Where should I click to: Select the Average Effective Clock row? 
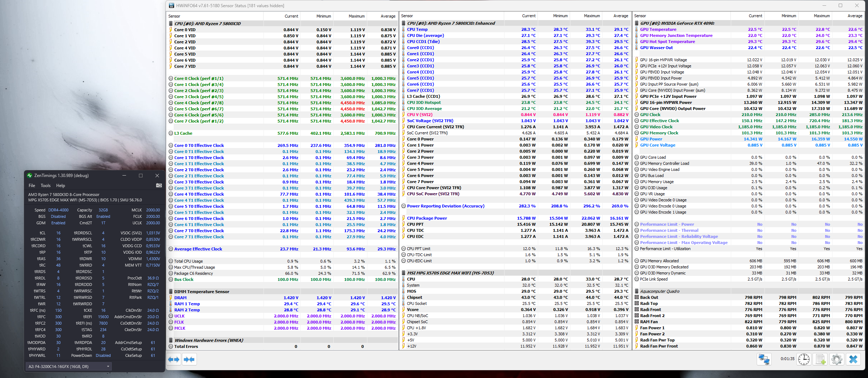[283, 249]
